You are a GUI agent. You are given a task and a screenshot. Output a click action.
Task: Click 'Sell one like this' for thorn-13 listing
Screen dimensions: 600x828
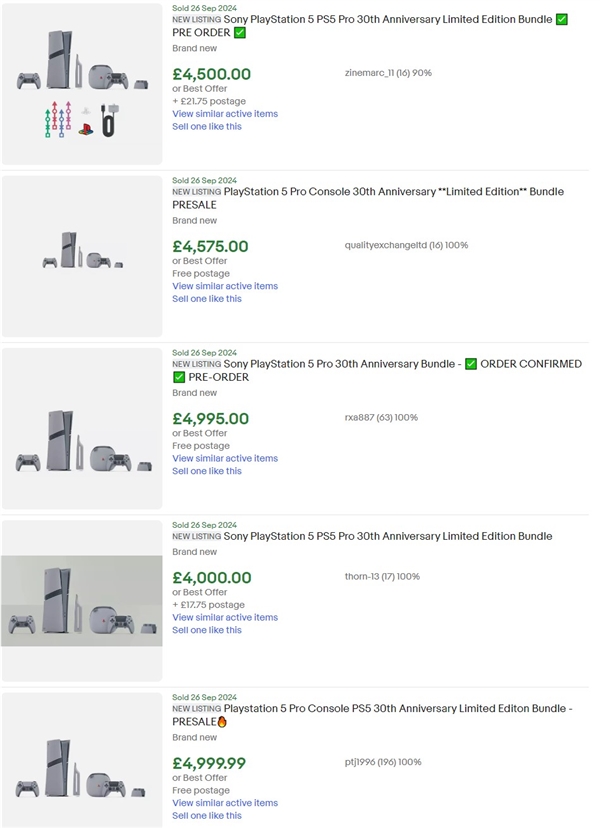point(207,630)
